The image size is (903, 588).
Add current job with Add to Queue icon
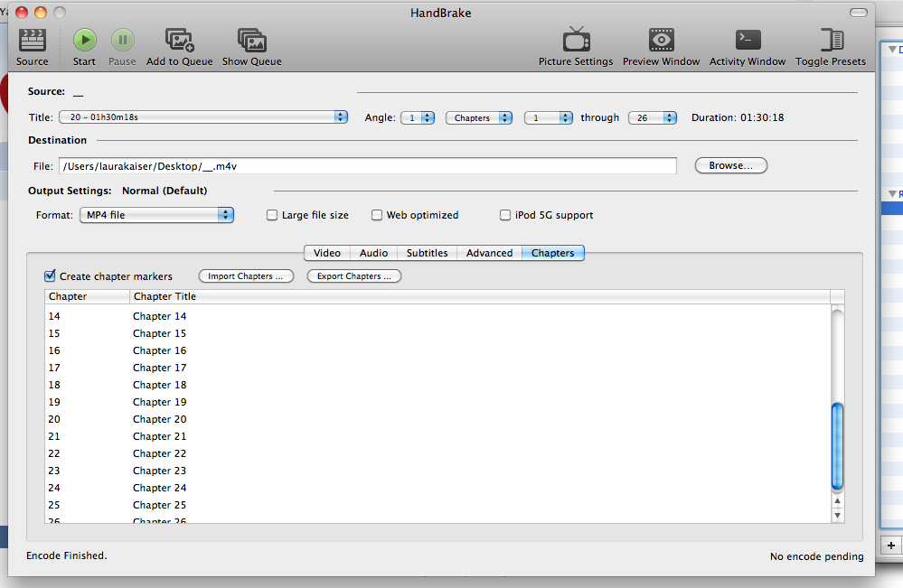click(x=180, y=40)
